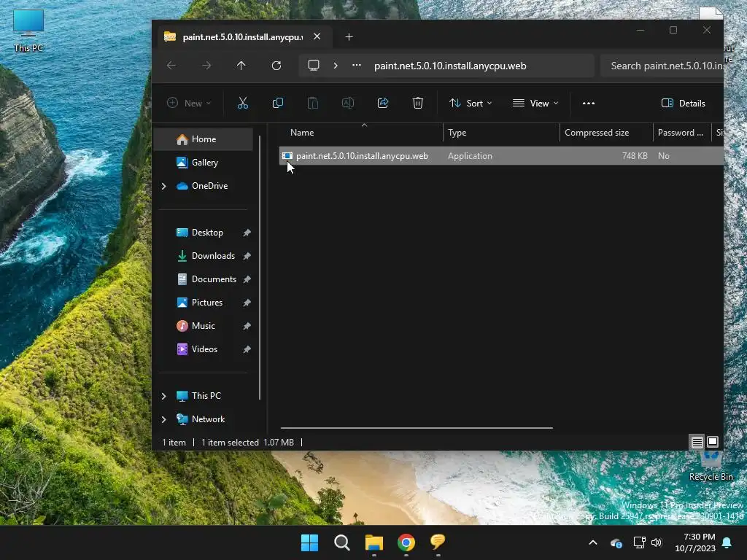Screen dimensions: 747x560
Task: Switch to large thumbnails view icon in status bar
Action: 713,442
